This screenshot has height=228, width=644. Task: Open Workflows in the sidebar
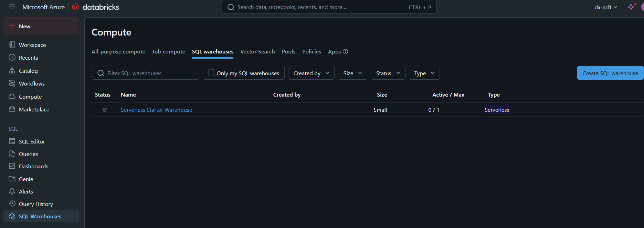(32, 83)
